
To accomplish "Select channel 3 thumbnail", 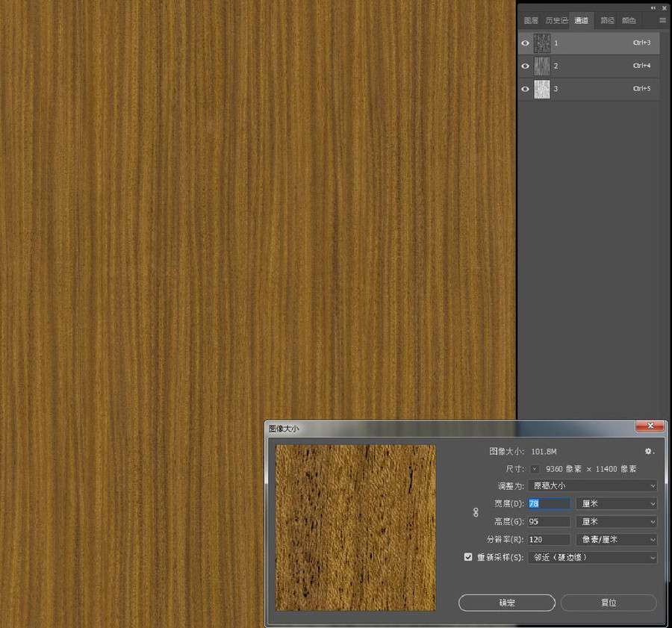I will coord(542,89).
